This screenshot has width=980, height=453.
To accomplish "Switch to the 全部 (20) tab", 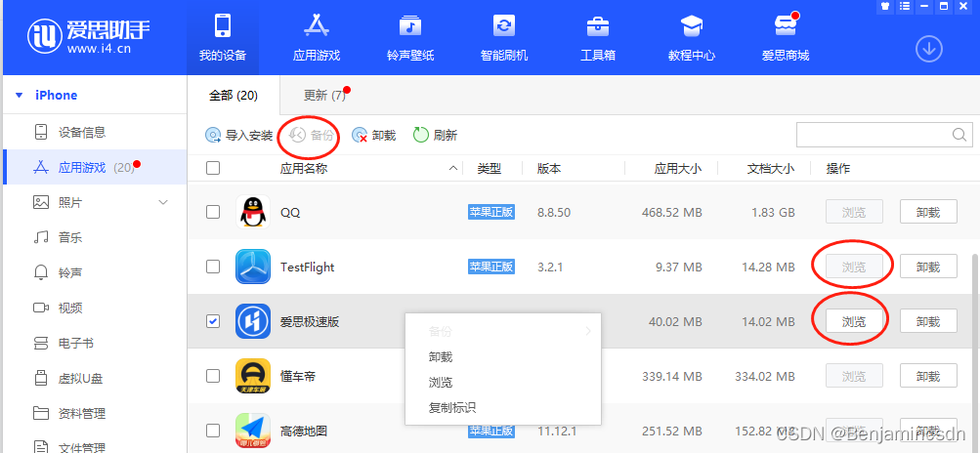I will [234, 96].
